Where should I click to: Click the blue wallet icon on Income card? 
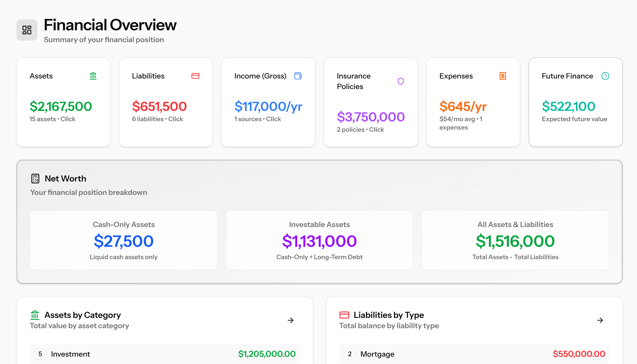click(298, 76)
